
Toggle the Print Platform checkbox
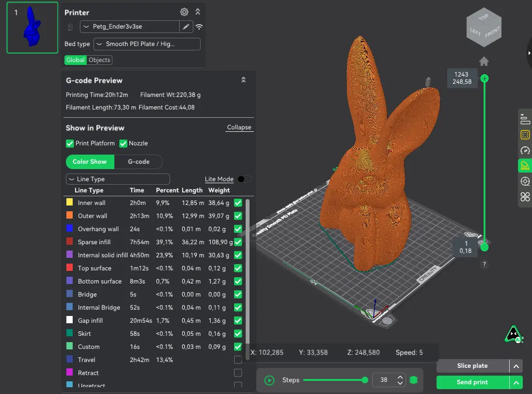click(70, 143)
